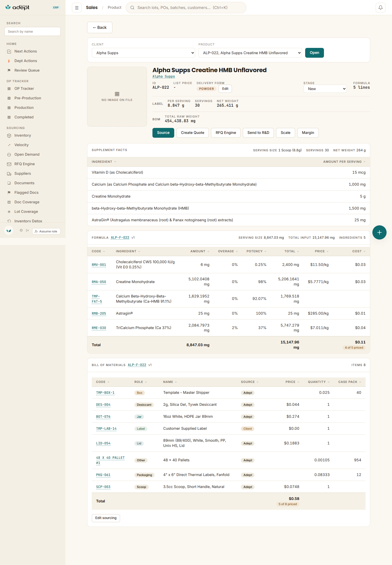Open BOM item LID-054 link
Image resolution: width=392 pixels, height=565 pixels.
click(103, 443)
